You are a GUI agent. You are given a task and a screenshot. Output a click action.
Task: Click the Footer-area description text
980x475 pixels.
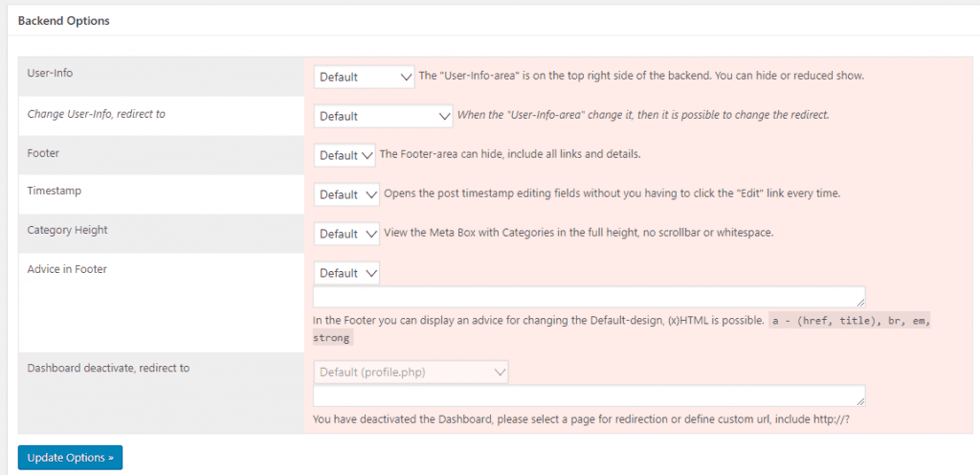pos(510,154)
